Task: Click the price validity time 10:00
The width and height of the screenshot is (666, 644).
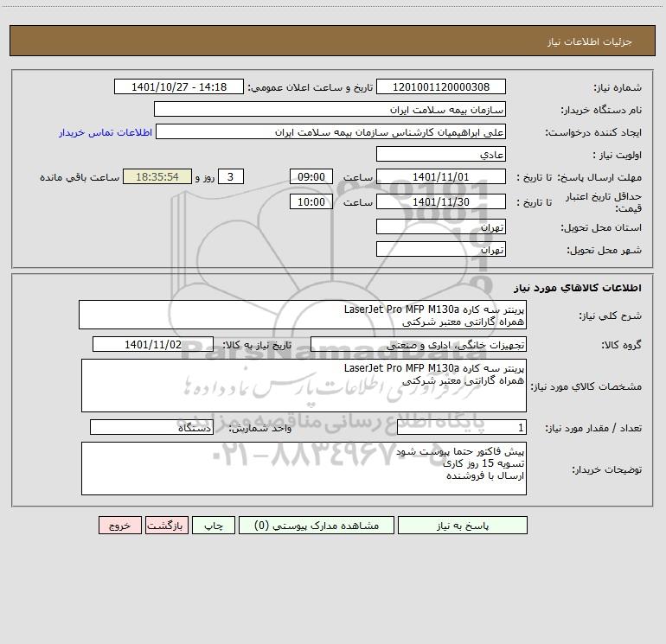Action: 311,201
